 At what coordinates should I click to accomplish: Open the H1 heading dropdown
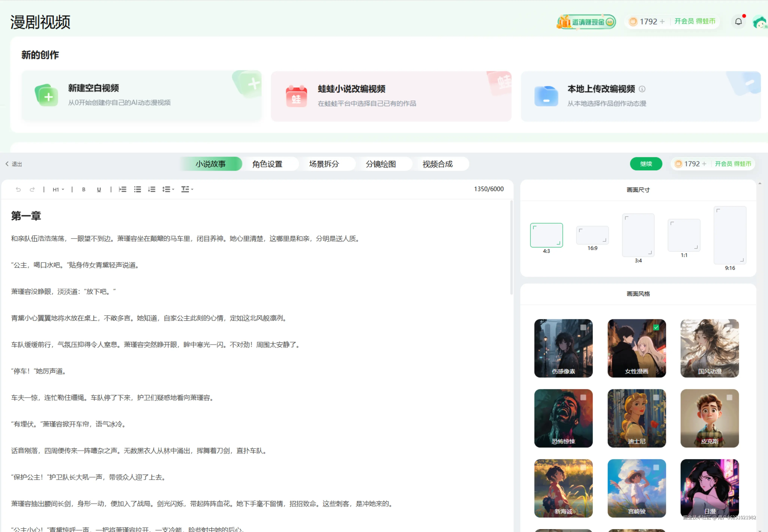58,189
